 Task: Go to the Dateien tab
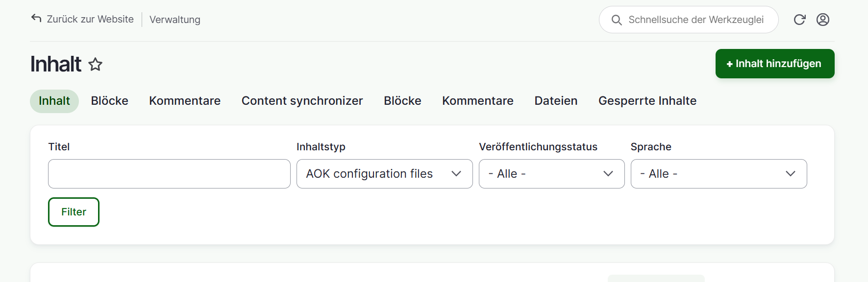click(556, 101)
